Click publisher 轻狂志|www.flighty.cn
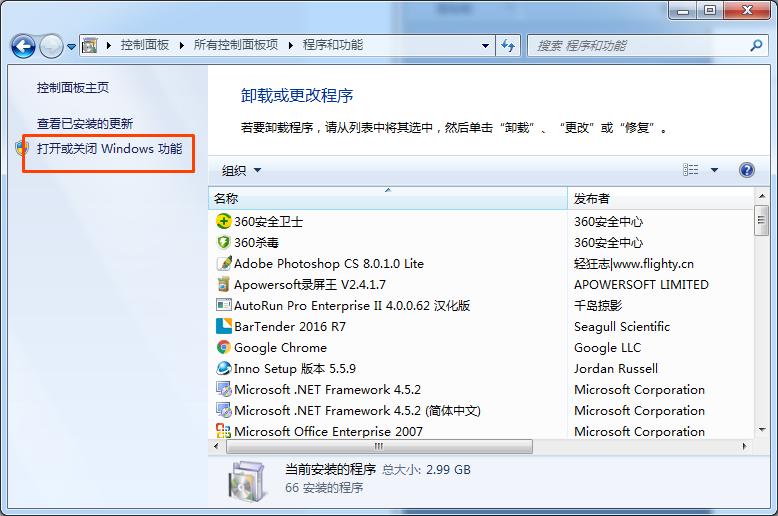The width and height of the screenshot is (778, 516). (634, 263)
